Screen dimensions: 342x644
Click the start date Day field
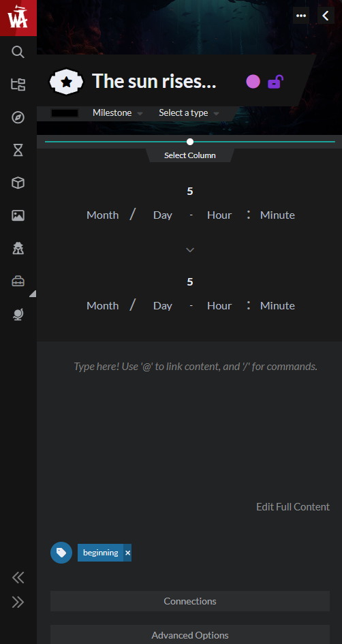pos(163,215)
